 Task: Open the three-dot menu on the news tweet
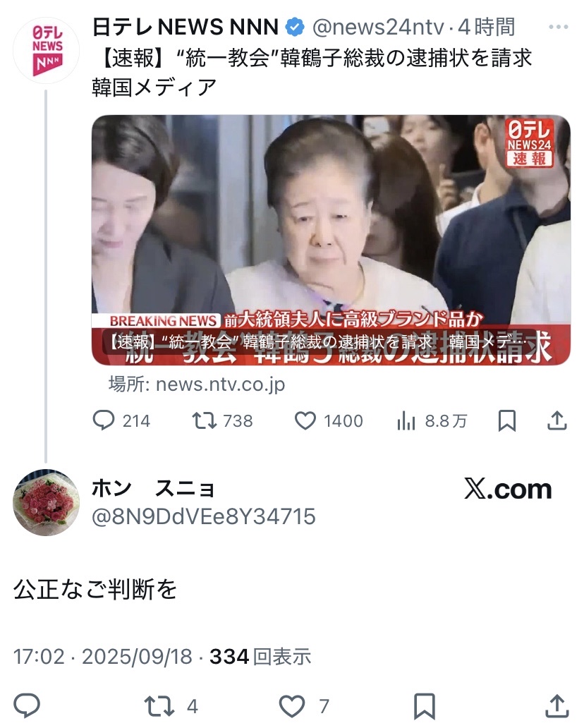[x=558, y=27]
